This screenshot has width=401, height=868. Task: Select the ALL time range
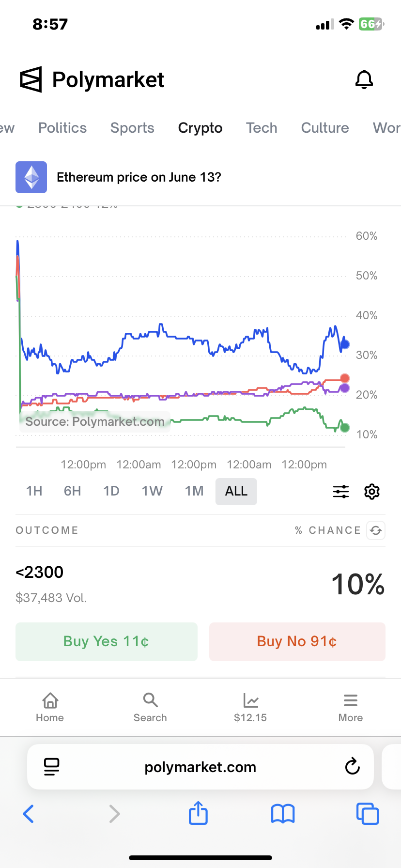(x=236, y=491)
